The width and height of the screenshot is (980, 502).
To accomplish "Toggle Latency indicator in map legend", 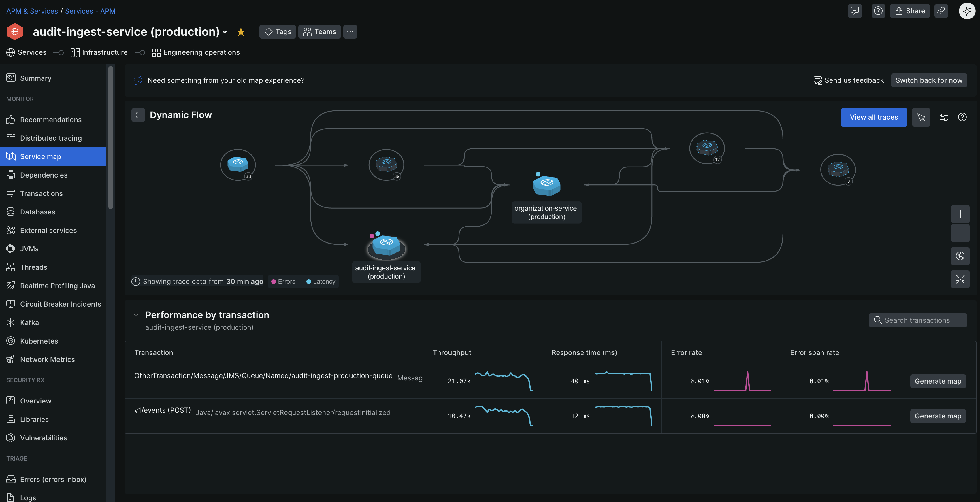I will pyautogui.click(x=321, y=282).
